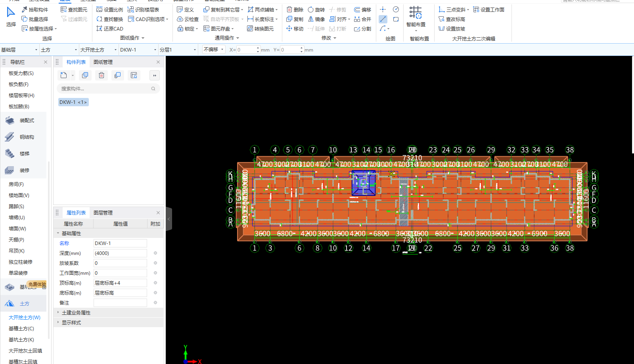Image resolution: width=634 pixels, height=364 pixels.
Task: Open 查找替换 find and replace
Action: coord(109,19)
